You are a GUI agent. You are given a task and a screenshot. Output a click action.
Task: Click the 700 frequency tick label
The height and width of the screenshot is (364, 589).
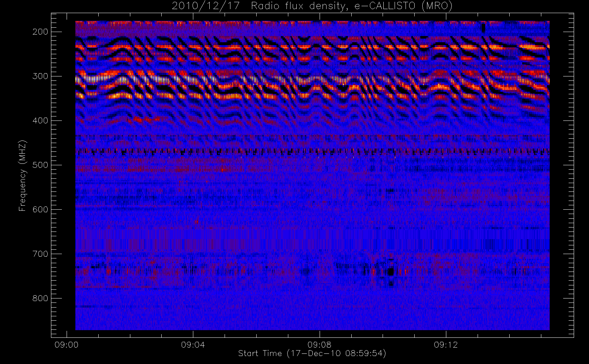(x=40, y=254)
